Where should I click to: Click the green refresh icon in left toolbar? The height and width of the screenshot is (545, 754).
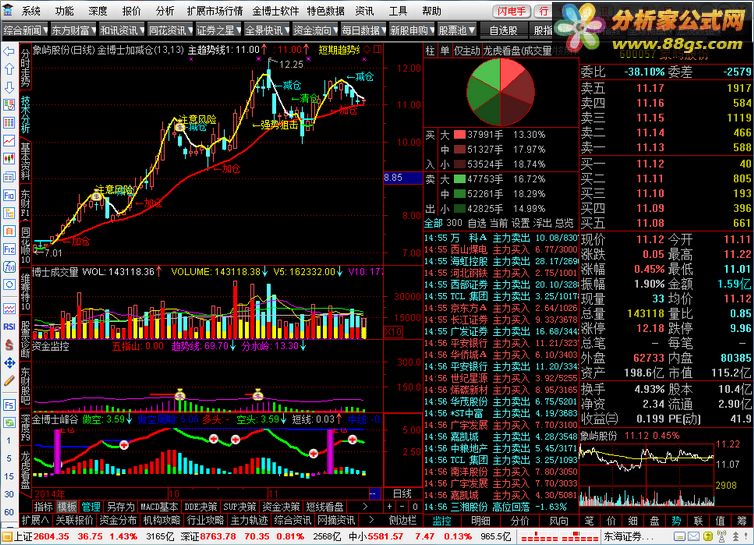click(x=9, y=423)
